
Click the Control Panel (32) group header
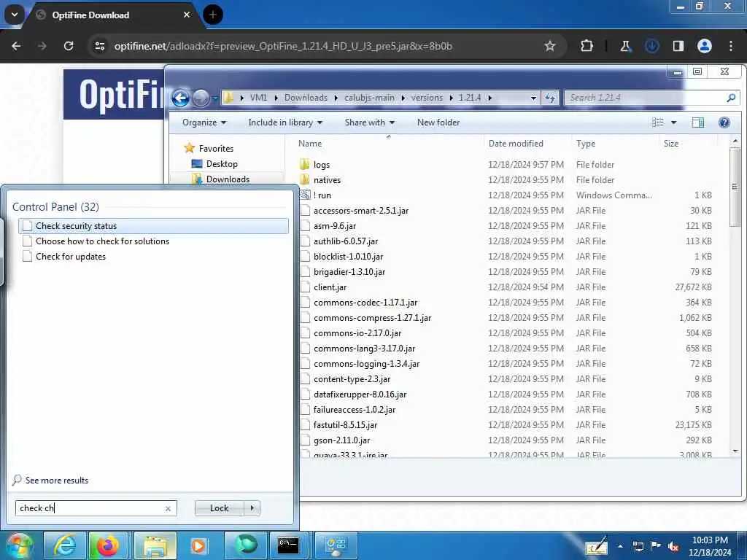(x=55, y=207)
